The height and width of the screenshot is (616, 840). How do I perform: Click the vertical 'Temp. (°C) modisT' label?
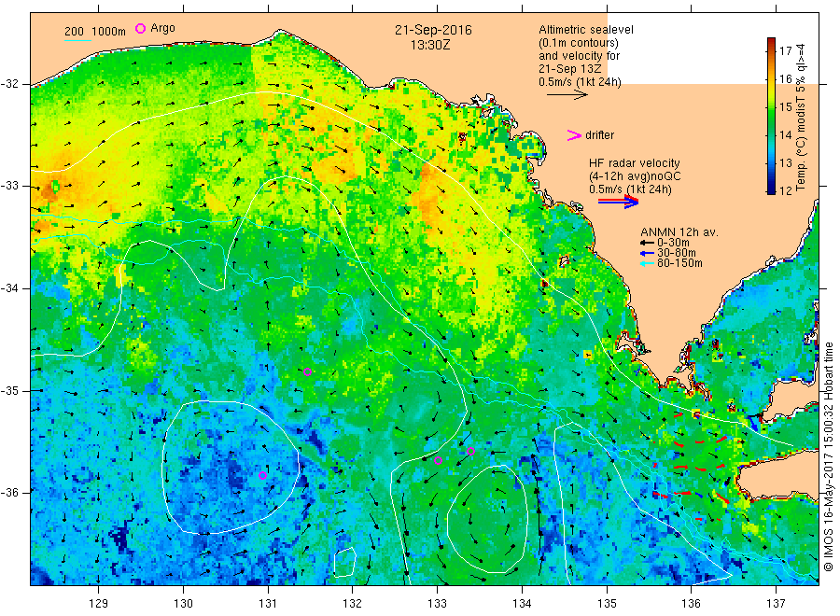click(802, 117)
